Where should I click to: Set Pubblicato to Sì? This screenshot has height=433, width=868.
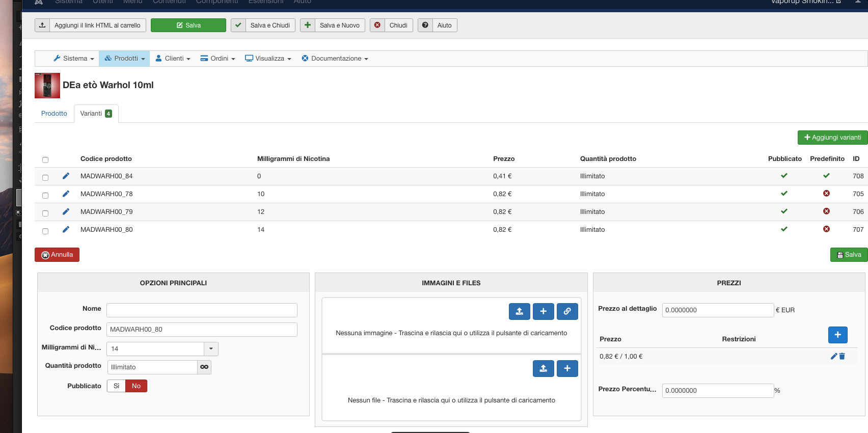click(x=116, y=386)
